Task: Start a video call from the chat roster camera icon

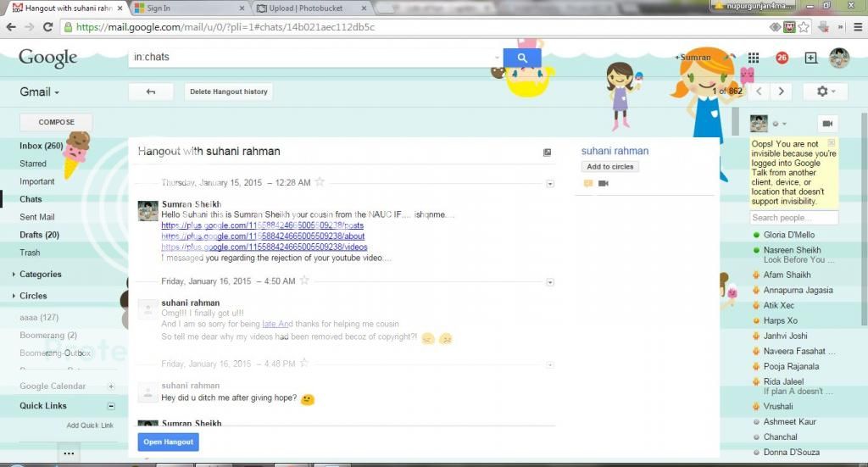Action: pyautogui.click(x=827, y=123)
